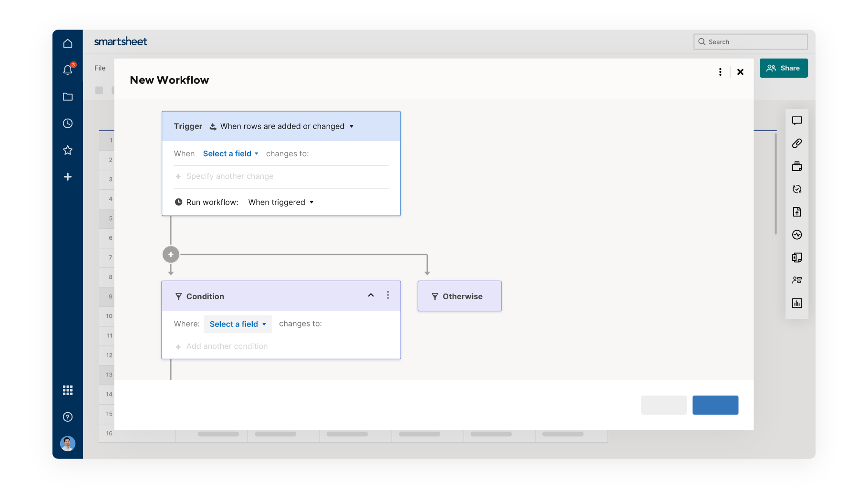Open Trigger's Select a field dropdown
The width and height of the screenshot is (868, 488).
(x=230, y=153)
